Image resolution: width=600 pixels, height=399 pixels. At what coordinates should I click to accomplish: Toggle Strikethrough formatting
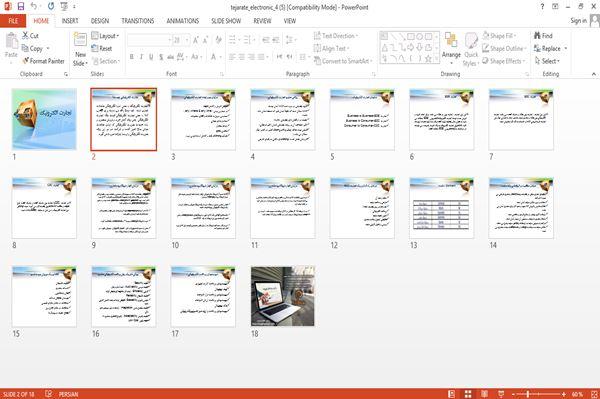171,57
